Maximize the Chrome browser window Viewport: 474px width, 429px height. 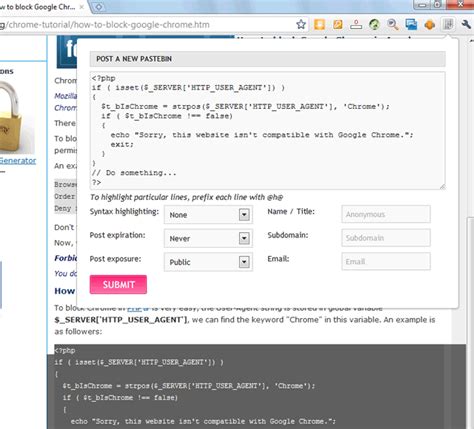click(437, 5)
